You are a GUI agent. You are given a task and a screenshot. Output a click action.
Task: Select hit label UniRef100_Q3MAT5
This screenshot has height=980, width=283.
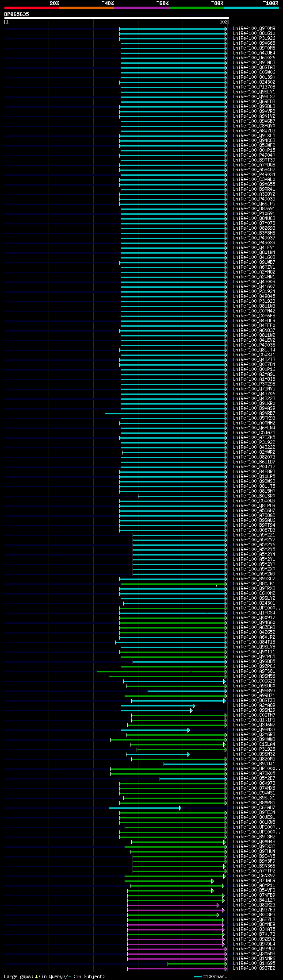coord(254,930)
